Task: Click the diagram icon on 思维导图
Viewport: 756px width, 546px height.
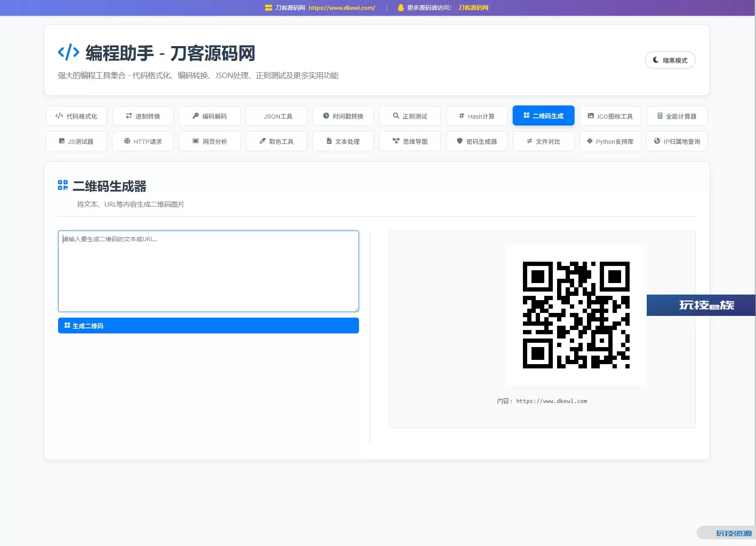Action: click(x=396, y=141)
